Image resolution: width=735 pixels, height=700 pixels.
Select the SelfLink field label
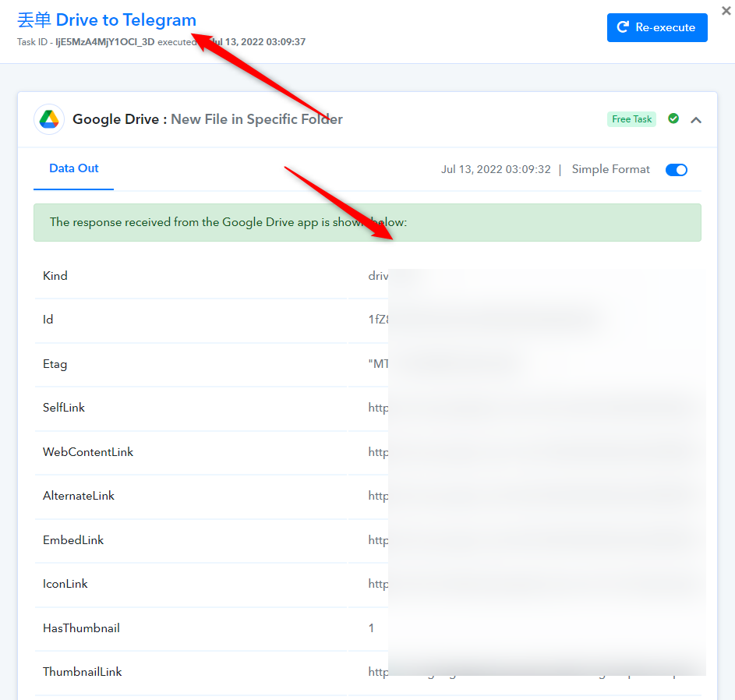point(64,408)
